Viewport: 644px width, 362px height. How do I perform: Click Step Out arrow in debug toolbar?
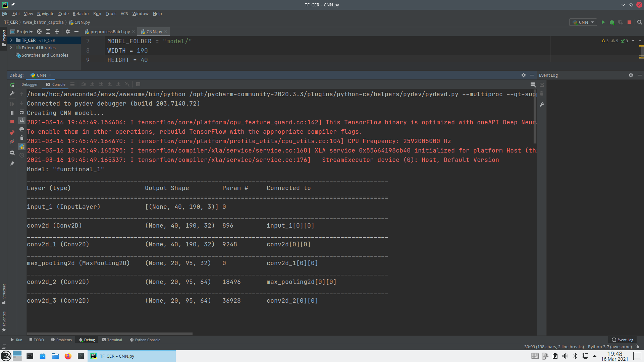[118, 84]
